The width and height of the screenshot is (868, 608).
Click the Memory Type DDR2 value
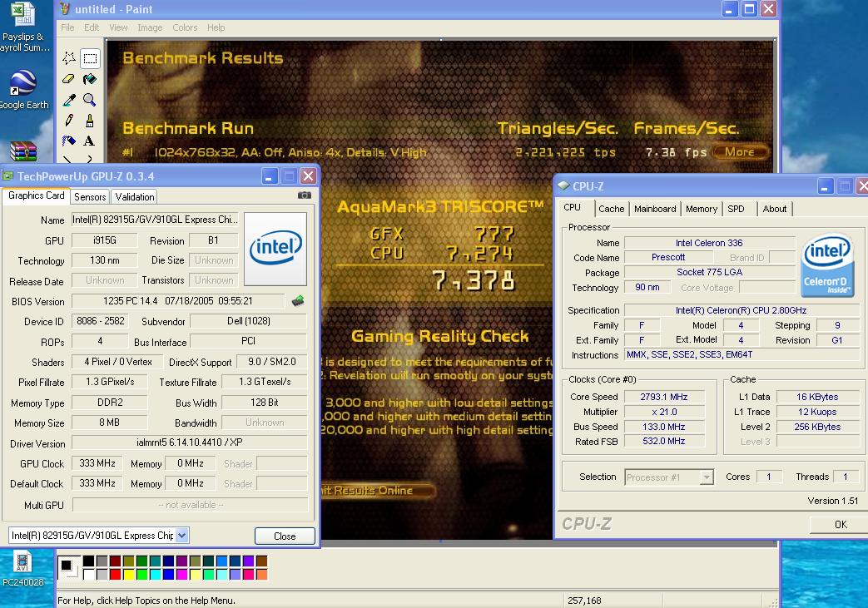click(x=110, y=403)
